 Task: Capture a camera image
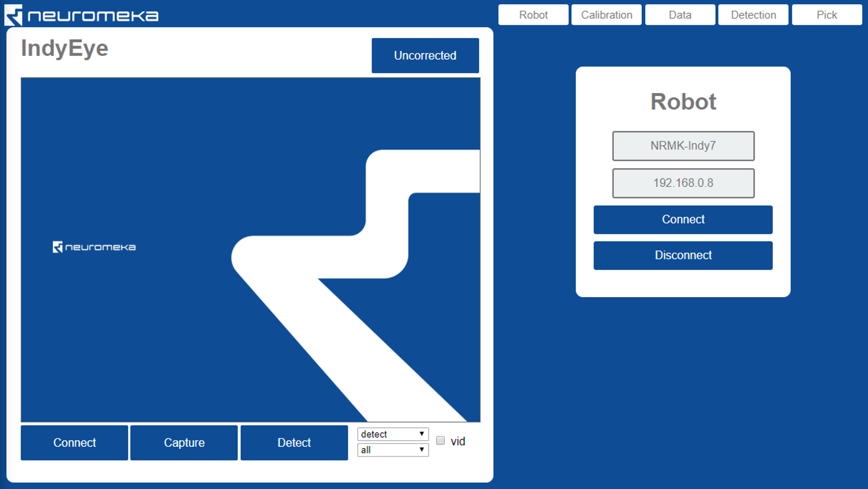point(184,443)
